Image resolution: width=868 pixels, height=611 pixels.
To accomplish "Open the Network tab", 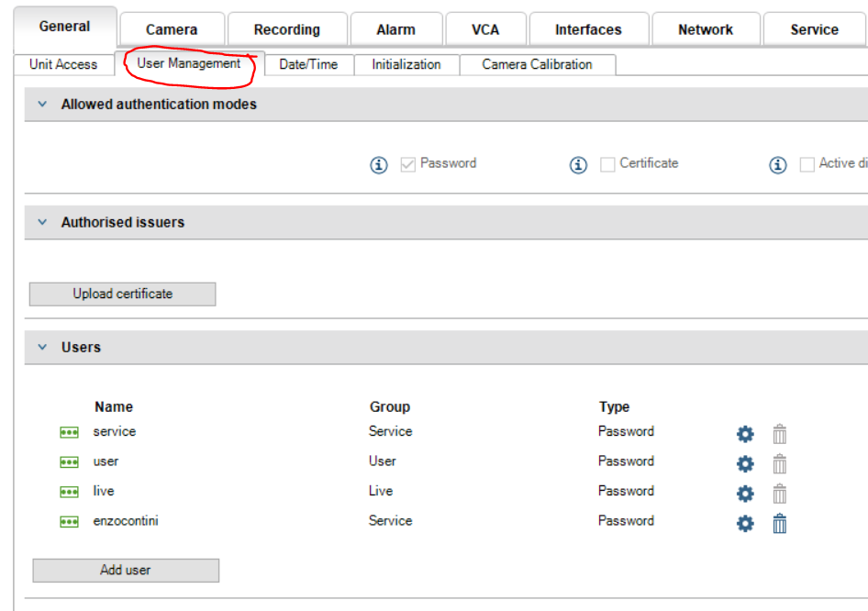I will (x=705, y=29).
